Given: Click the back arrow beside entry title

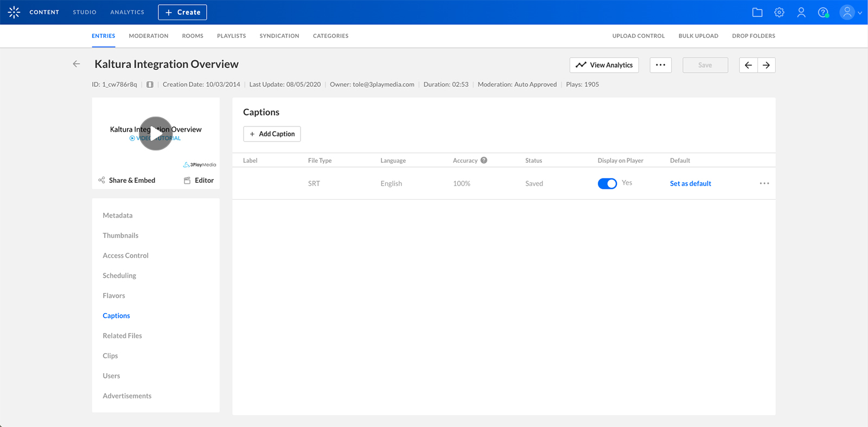Looking at the screenshot, I should 76,64.
